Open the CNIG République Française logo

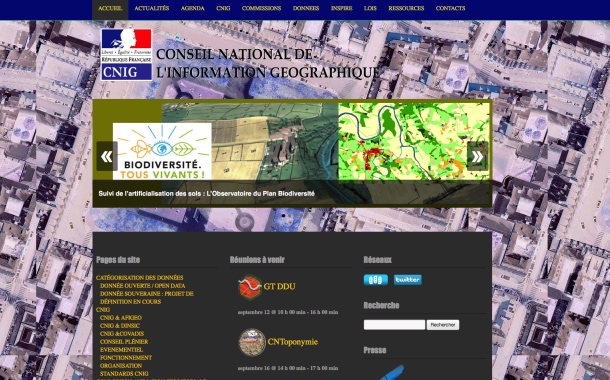point(126,54)
